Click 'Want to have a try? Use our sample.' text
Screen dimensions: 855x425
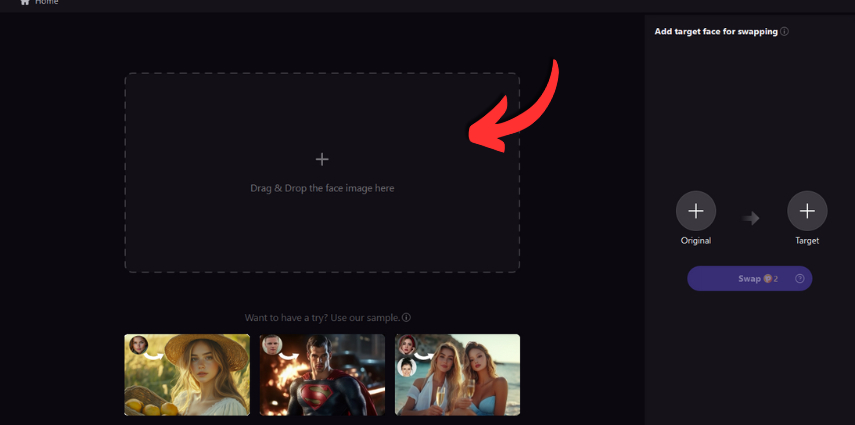[323, 318]
